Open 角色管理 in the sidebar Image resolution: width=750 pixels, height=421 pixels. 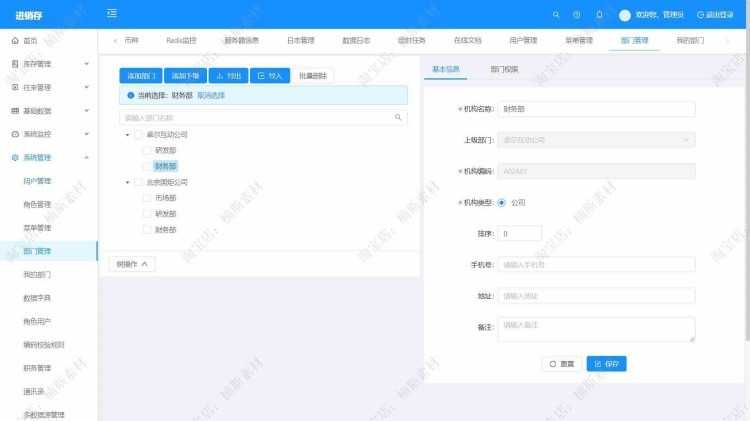tap(37, 204)
